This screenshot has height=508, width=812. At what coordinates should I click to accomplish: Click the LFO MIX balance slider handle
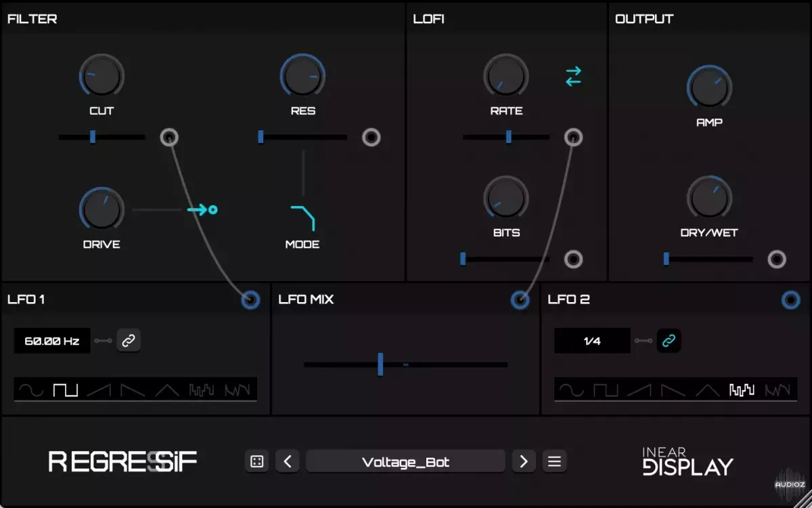380,364
